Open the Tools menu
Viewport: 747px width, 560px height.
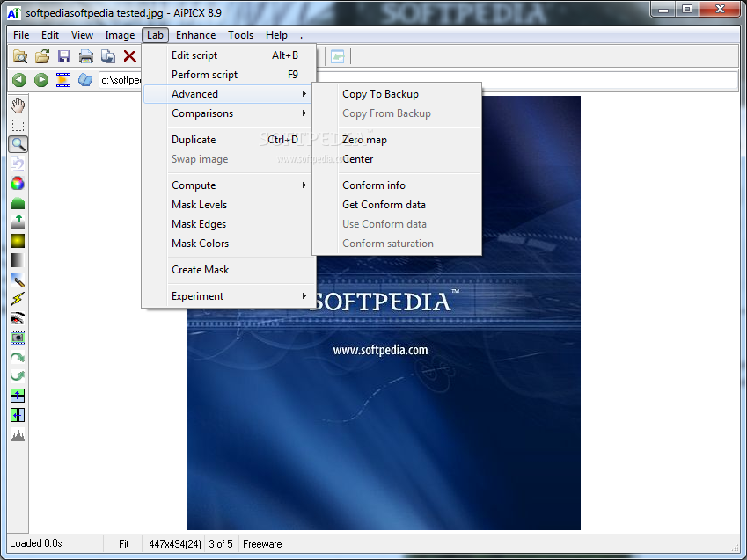click(x=240, y=35)
